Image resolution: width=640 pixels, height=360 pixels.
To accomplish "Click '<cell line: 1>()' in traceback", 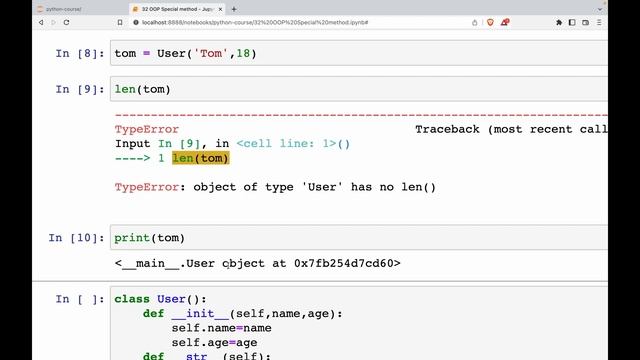I will pos(293,144).
